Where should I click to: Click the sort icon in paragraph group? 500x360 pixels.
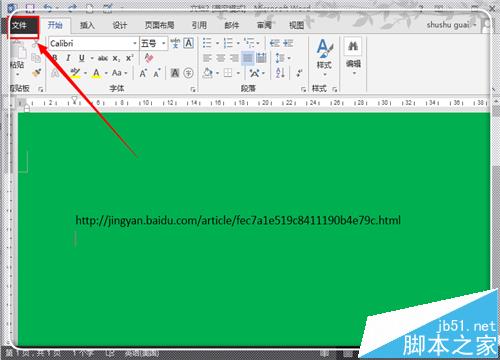pos(280,73)
